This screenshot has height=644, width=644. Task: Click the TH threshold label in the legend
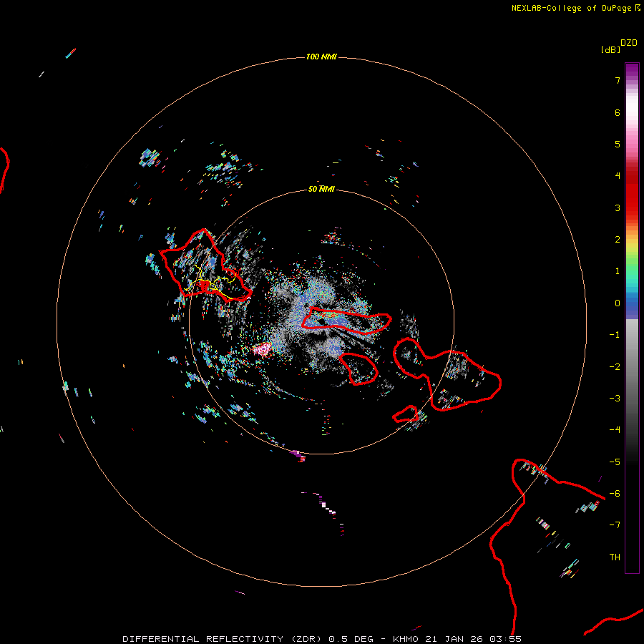(615, 557)
